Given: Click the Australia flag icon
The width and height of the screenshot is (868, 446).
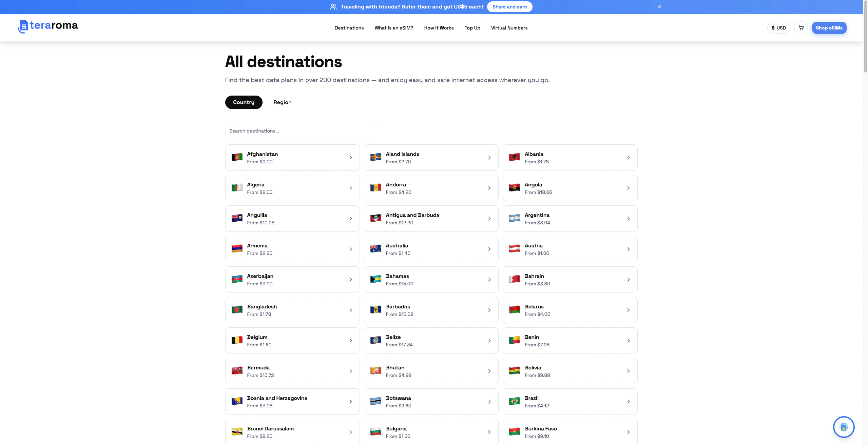Looking at the screenshot, I should (x=375, y=249).
